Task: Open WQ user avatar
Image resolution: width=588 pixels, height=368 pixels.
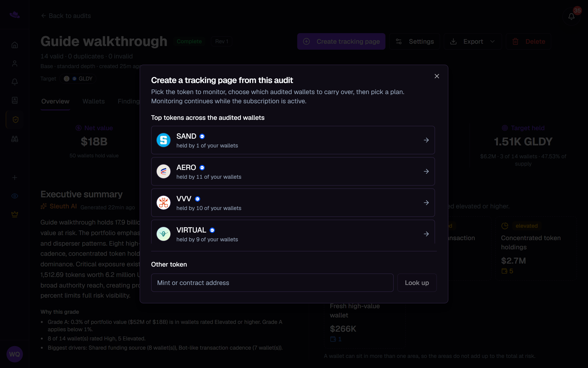Action: click(x=14, y=354)
